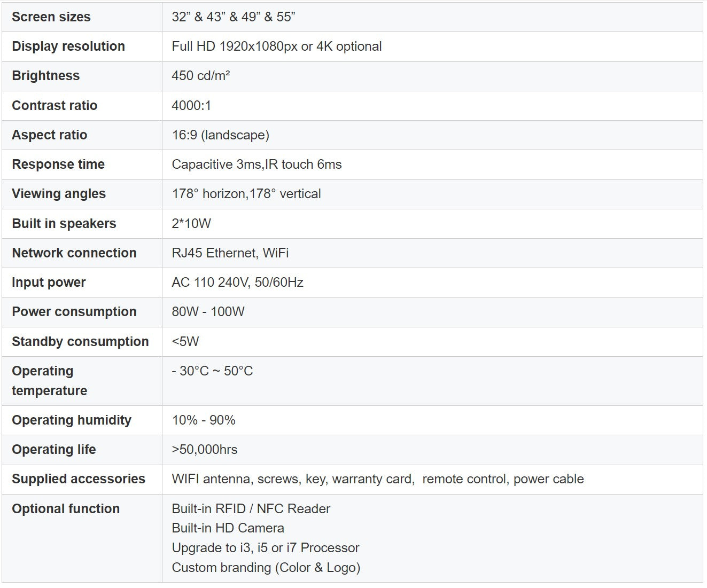This screenshot has height=588, width=707.
Task: Select the 2*10W speakers value
Action: (191, 224)
